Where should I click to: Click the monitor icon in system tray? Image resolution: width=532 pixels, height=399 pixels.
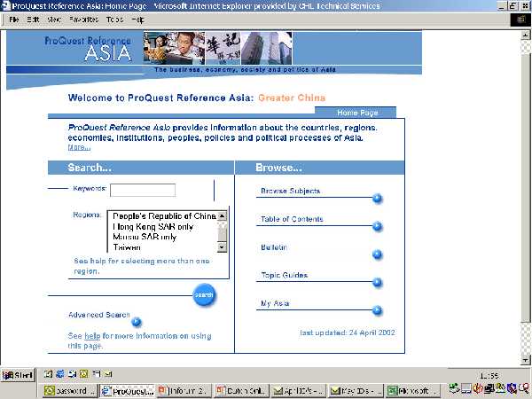(466, 388)
